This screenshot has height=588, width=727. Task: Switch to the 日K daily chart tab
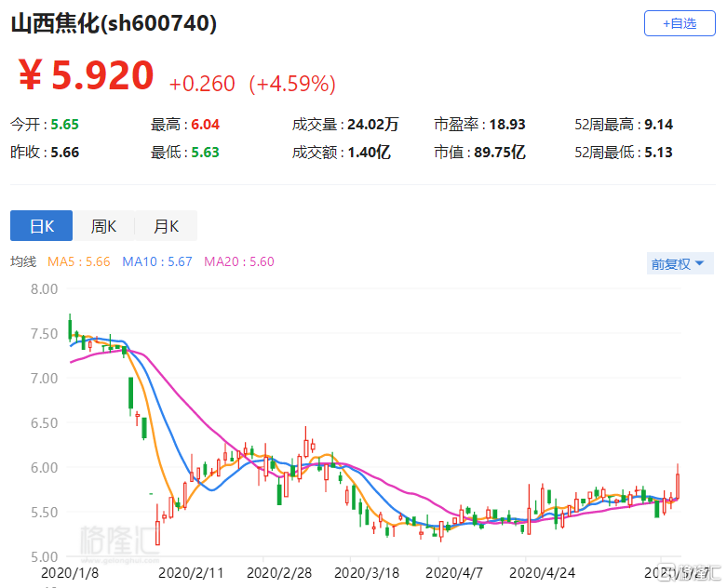click(x=41, y=226)
